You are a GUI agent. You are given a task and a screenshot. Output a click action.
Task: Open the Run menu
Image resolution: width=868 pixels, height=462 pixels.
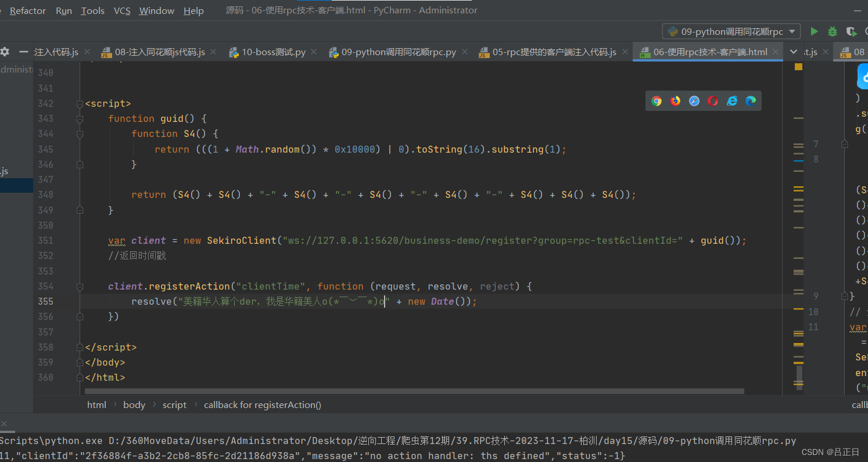pyautogui.click(x=64, y=10)
